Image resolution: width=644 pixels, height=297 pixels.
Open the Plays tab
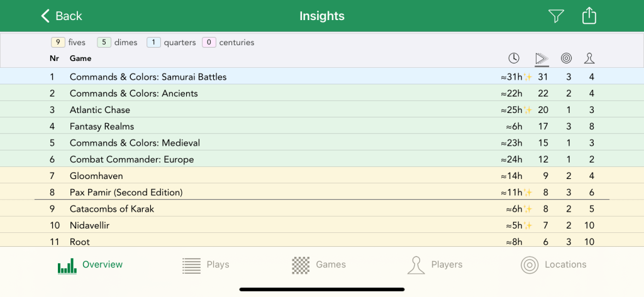(206, 265)
